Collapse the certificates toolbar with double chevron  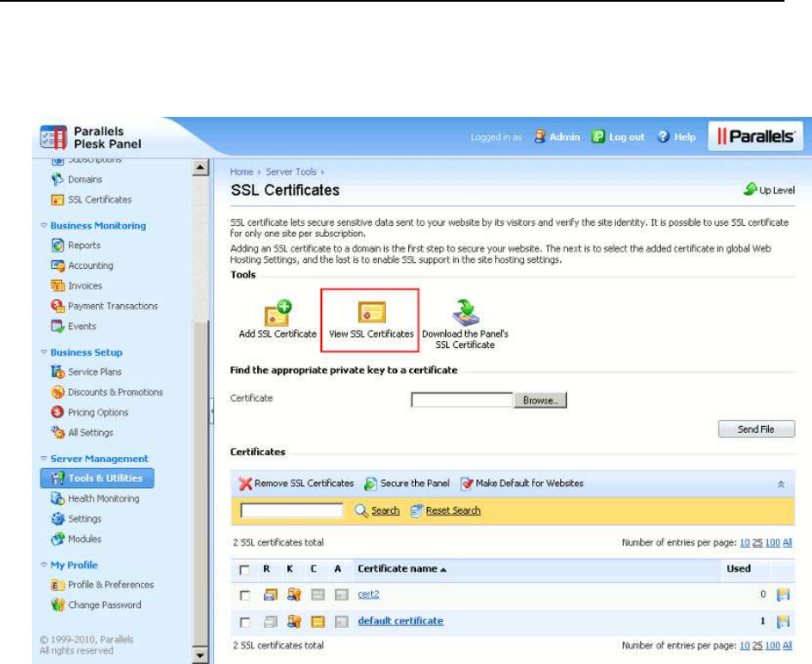[x=781, y=484]
